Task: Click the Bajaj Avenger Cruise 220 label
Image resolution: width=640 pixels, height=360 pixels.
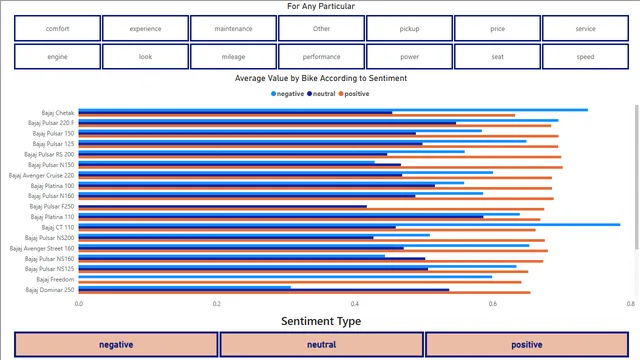Action: pyautogui.click(x=42, y=176)
